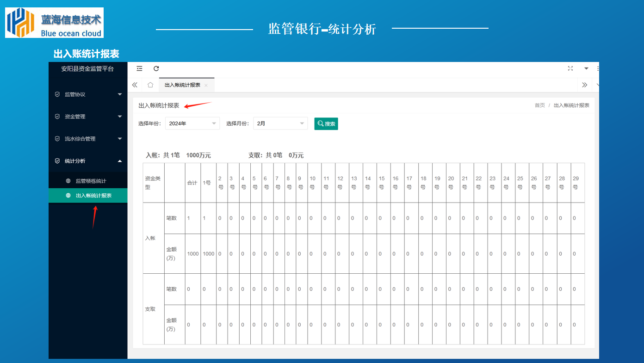Click the refresh icon in the top bar
The width and height of the screenshot is (644, 363).
(x=156, y=68)
